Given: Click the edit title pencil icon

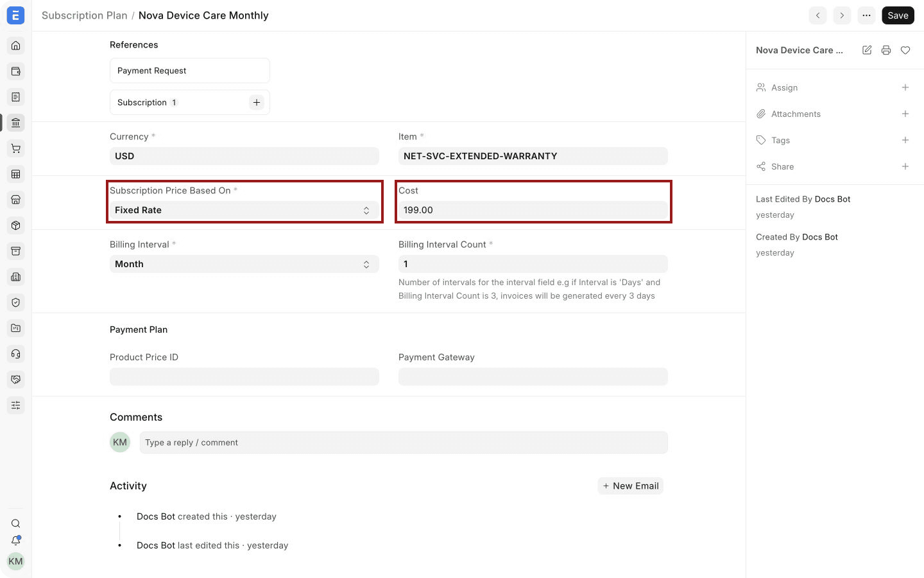Looking at the screenshot, I should click(867, 50).
